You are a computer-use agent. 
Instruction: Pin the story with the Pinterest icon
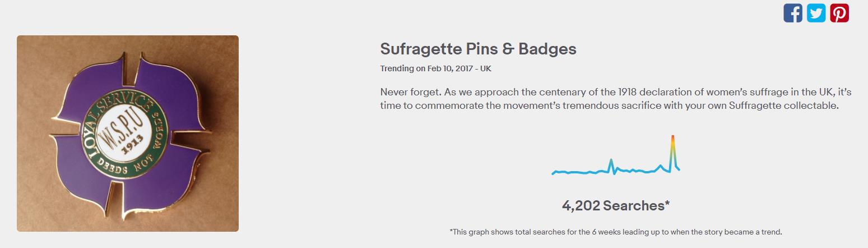[x=839, y=13]
